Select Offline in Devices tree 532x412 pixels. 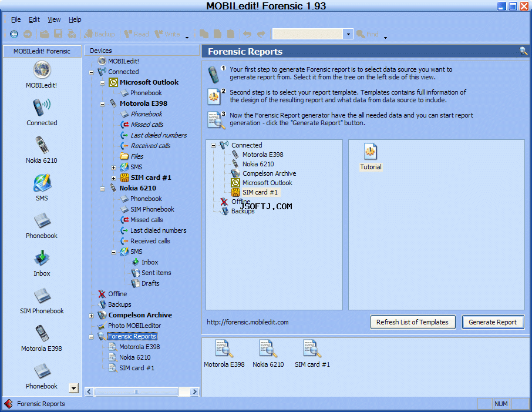coord(117,294)
